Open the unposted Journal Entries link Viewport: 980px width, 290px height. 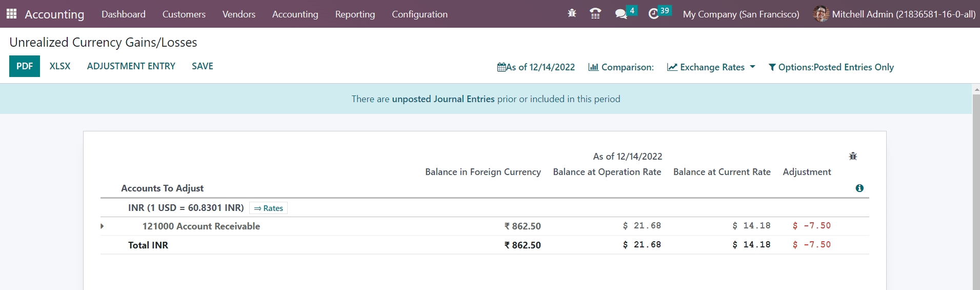tap(443, 99)
